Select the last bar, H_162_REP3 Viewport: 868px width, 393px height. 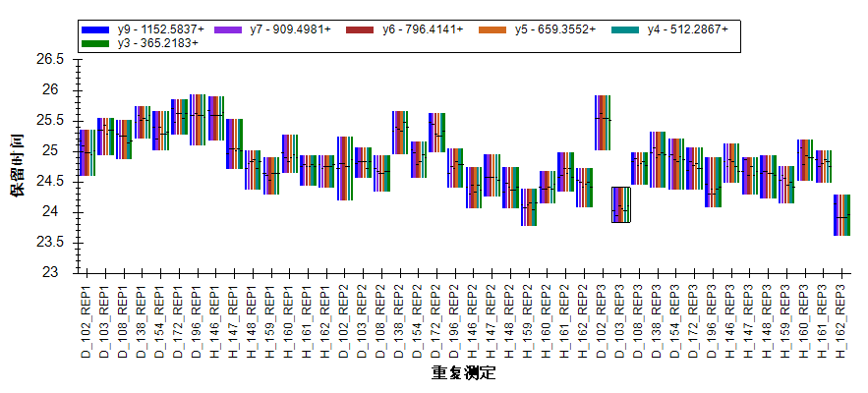click(841, 215)
